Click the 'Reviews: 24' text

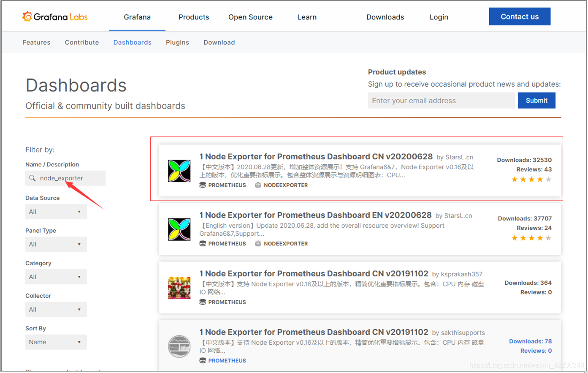pyautogui.click(x=534, y=228)
